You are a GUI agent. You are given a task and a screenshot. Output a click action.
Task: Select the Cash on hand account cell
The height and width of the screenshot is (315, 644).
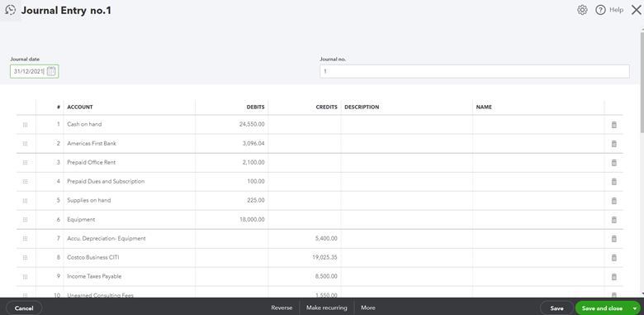pyautogui.click(x=130, y=124)
